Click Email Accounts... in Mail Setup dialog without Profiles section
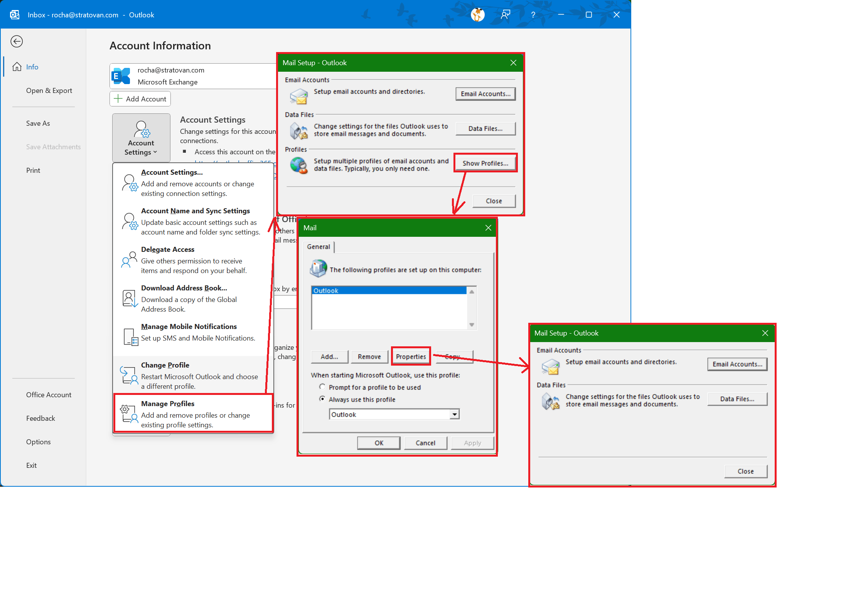 coord(738,364)
